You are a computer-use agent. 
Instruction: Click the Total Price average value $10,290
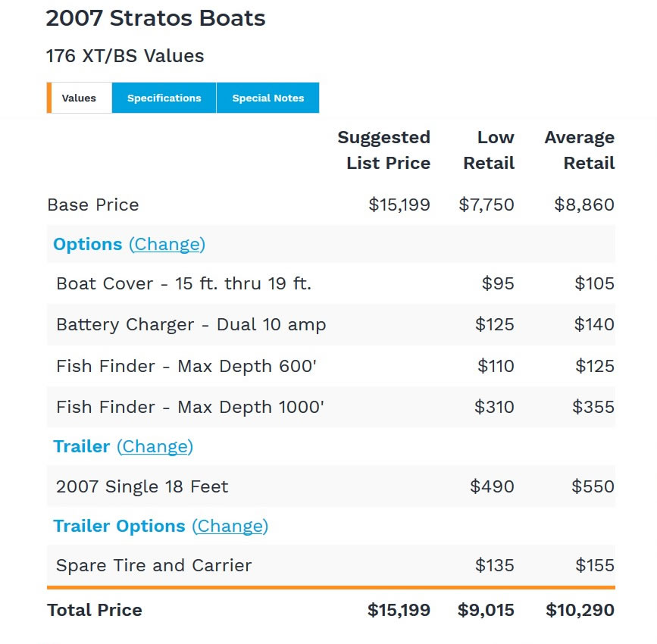coord(580,610)
